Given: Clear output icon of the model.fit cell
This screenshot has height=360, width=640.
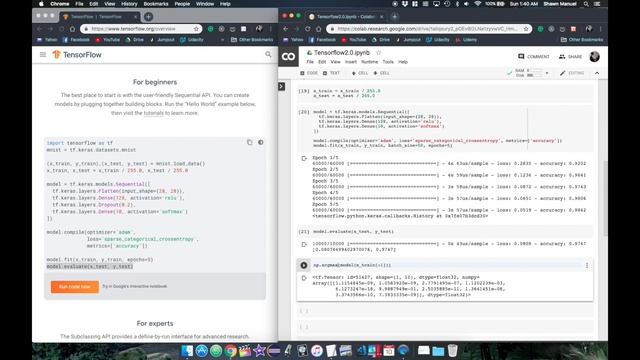Looking at the screenshot, I should coord(304,158).
